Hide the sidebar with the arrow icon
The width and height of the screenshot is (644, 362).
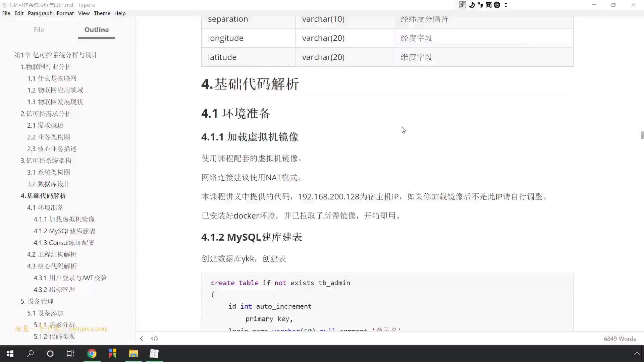[142, 339]
